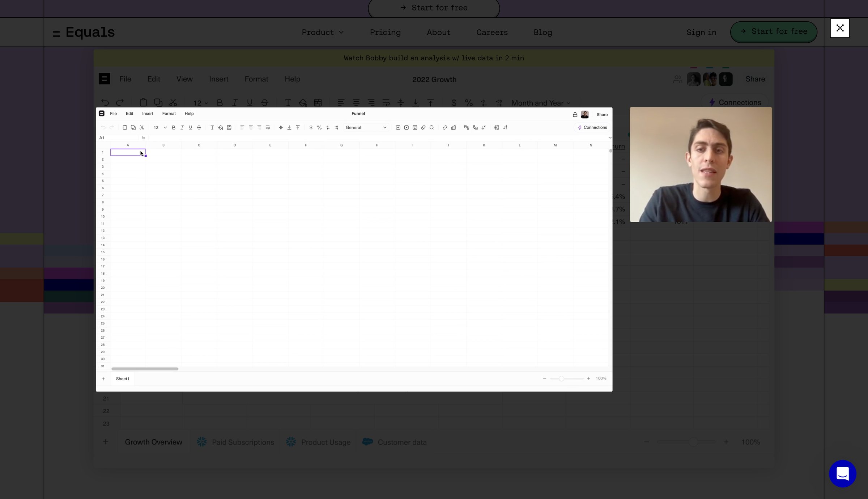Open the Connections button in Funnel toolbar

tap(592, 127)
